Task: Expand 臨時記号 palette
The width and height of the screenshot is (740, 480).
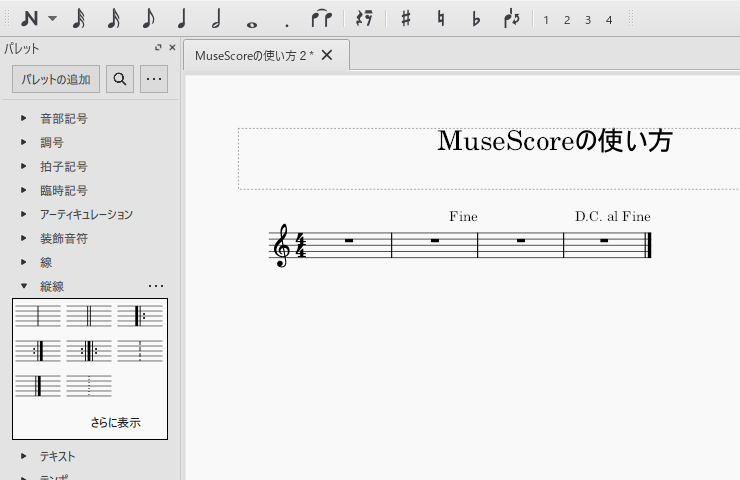Action: click(24, 190)
